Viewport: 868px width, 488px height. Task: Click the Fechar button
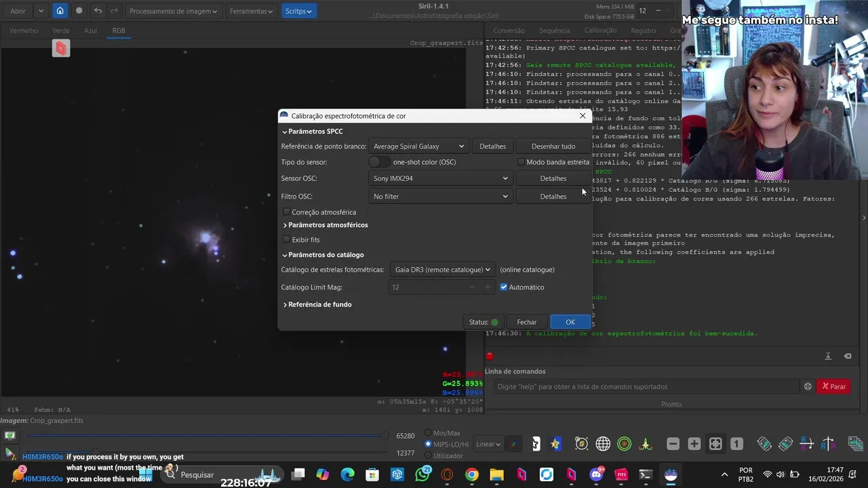[x=527, y=322]
